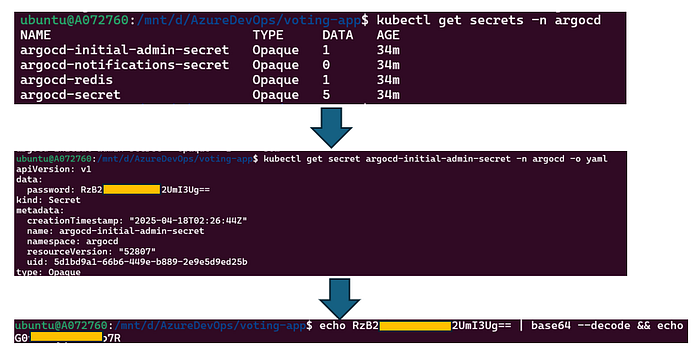Click the AGE column header

click(388, 35)
